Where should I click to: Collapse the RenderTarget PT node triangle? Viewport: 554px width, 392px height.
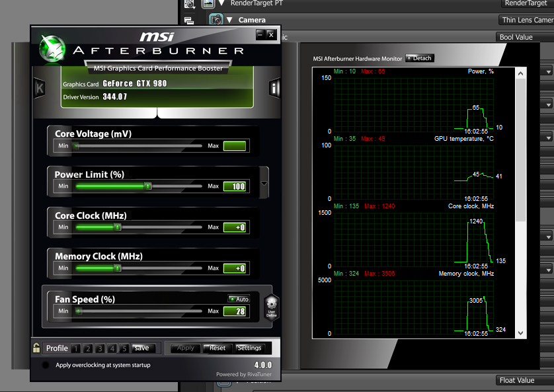(x=221, y=3)
